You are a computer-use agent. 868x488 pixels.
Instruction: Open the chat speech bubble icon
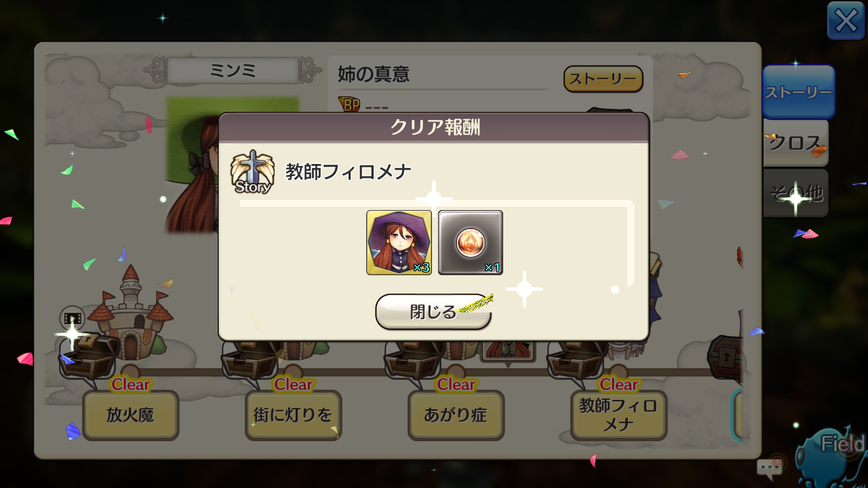[770, 467]
